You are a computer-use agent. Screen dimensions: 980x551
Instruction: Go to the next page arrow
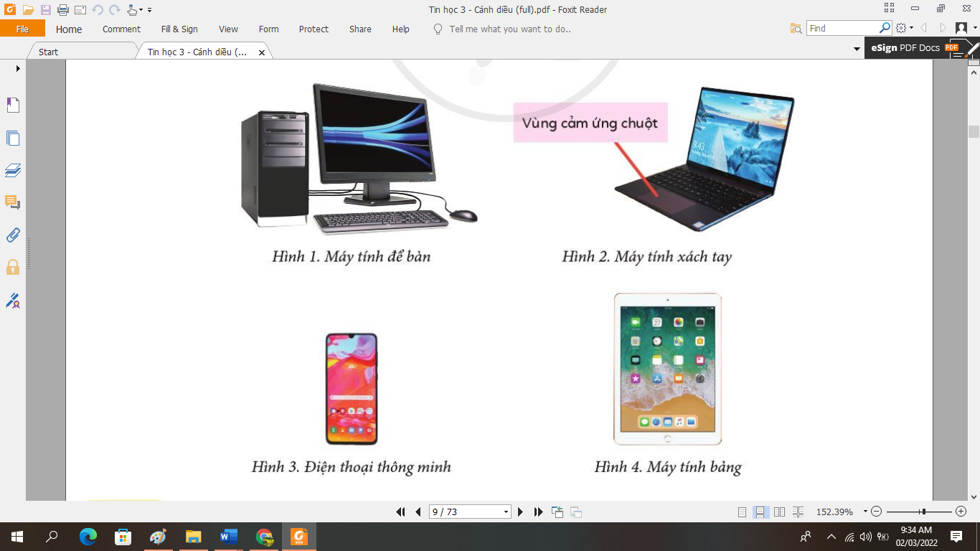click(x=521, y=512)
